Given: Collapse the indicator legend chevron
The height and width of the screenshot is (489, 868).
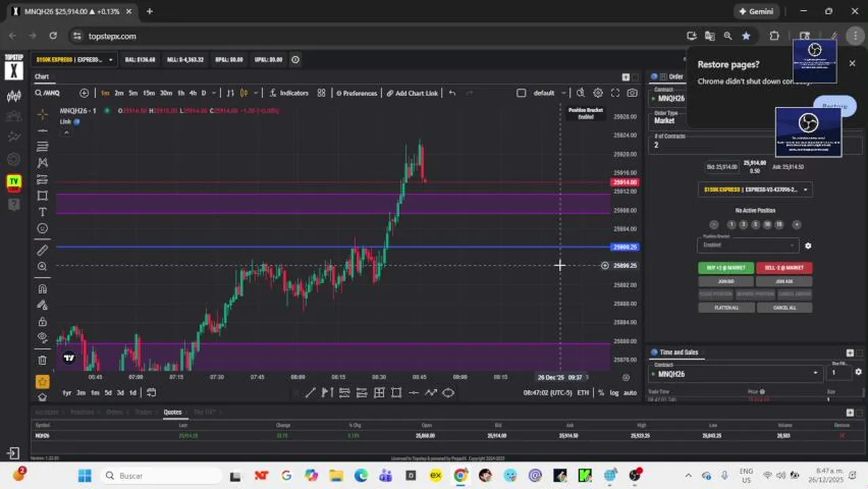Looking at the screenshot, I should (x=66, y=132).
